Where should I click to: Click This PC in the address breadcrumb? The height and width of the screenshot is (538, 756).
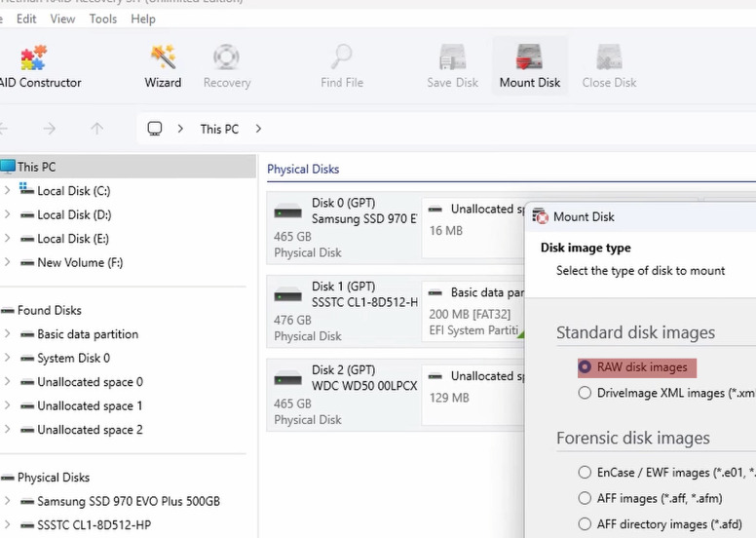219,129
